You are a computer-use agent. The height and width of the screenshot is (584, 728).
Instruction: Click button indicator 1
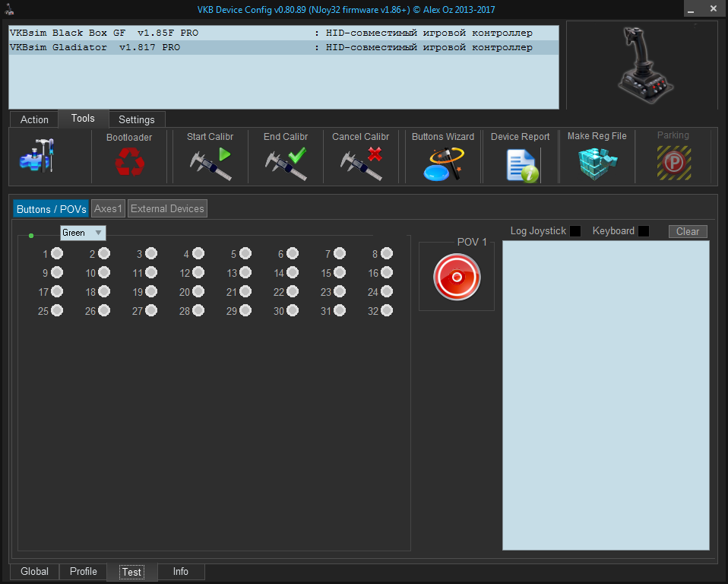57,253
